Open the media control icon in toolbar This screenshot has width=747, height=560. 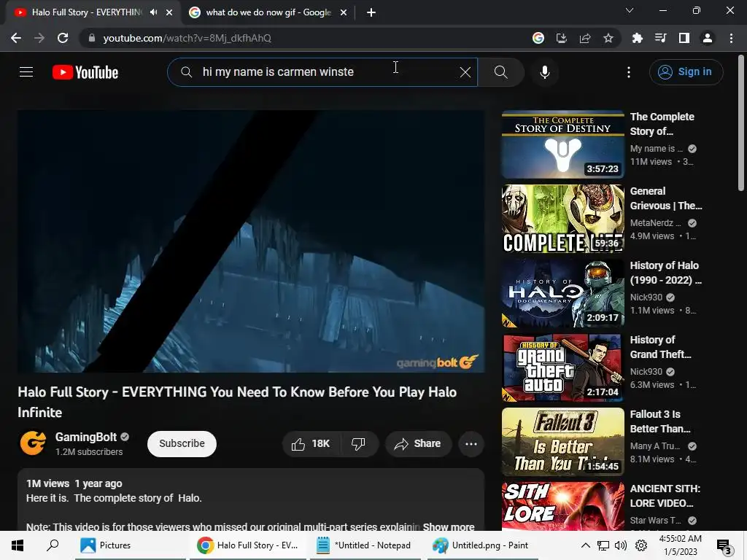tap(660, 38)
